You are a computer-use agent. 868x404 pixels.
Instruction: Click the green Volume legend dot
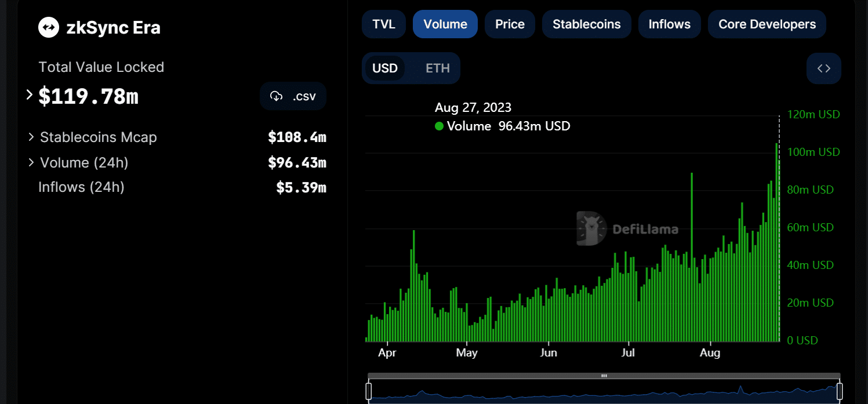439,126
